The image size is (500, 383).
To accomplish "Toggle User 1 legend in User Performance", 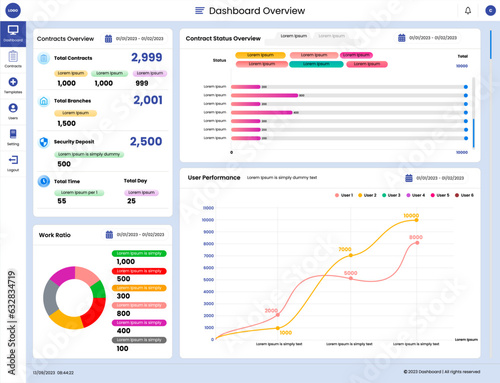I will tap(344, 195).
